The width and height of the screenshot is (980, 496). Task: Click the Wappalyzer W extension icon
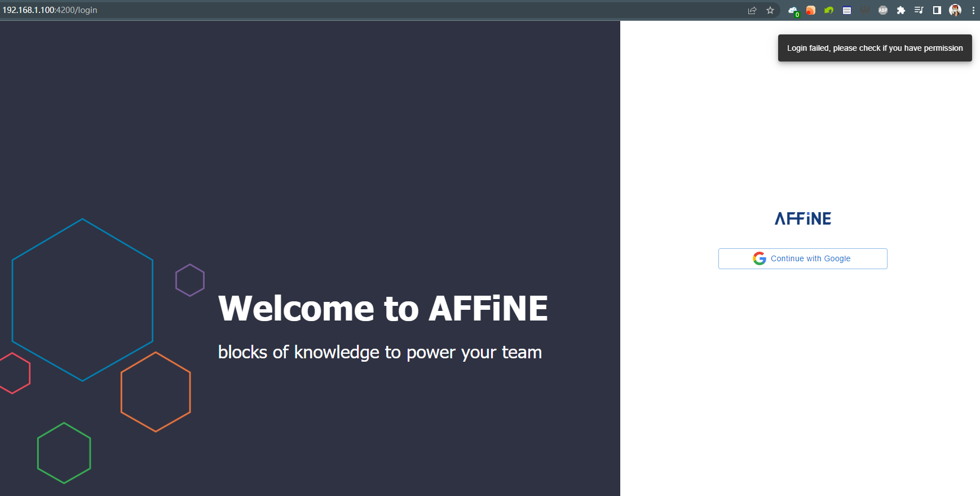coord(865,10)
